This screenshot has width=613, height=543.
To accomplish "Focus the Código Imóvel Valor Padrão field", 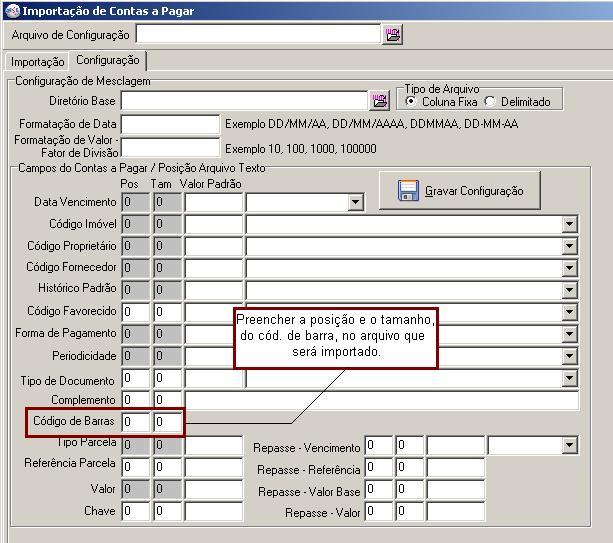I will (214, 224).
